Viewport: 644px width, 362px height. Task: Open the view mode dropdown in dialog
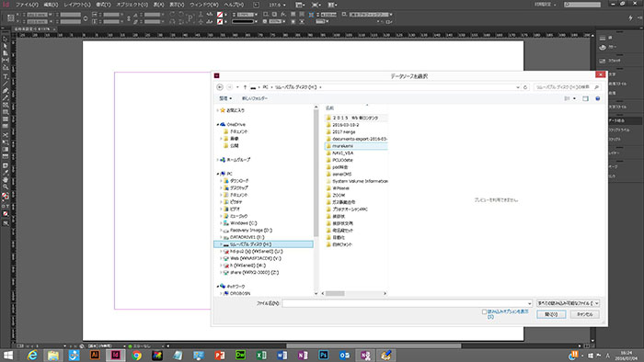(x=574, y=98)
